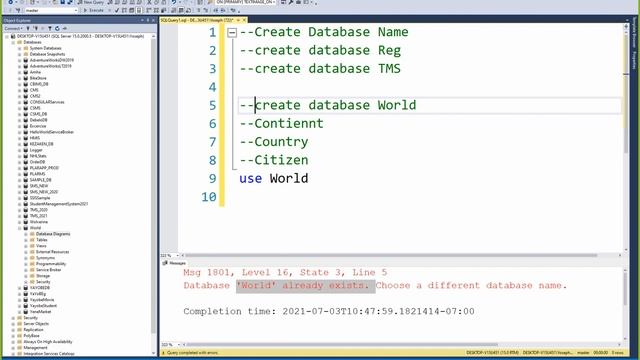Select the HelloWorldServiceBroker database
Viewport: 640px width, 360px height.
[51, 132]
